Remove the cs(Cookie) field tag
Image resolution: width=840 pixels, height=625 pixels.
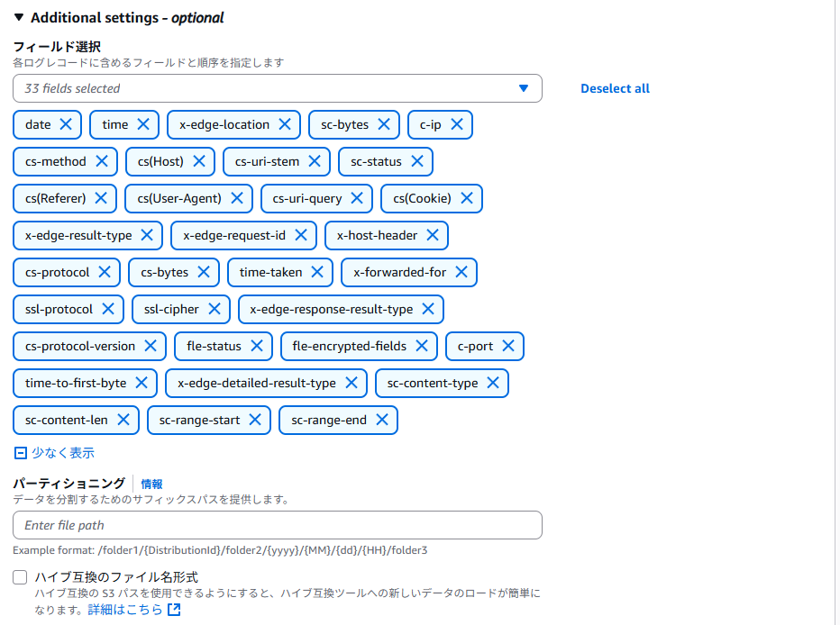click(x=467, y=198)
